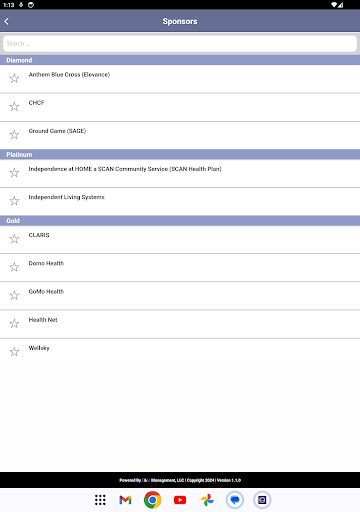
Task: Select the Diamond section header
Action: (x=180, y=60)
